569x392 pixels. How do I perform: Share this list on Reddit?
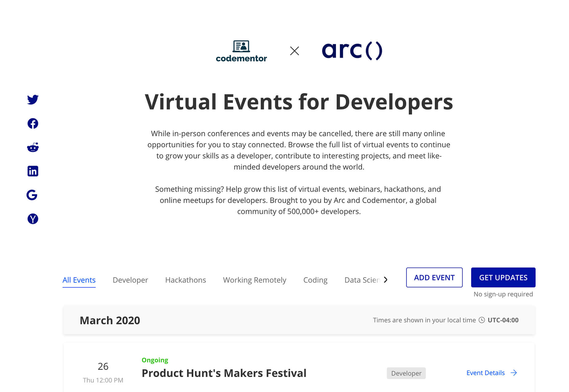(x=33, y=147)
